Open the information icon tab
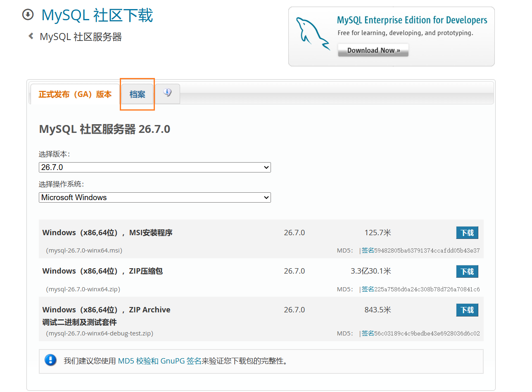 (167, 93)
